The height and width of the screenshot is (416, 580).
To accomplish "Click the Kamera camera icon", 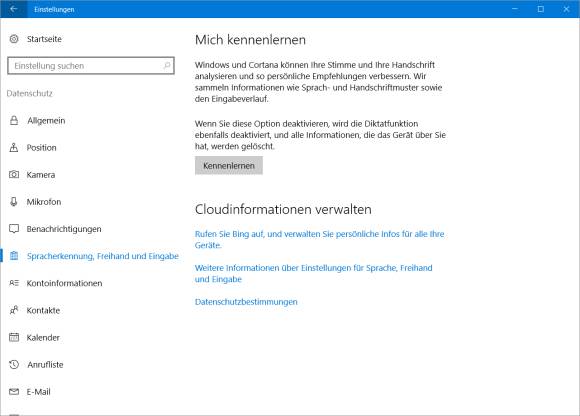I will tap(14, 175).
